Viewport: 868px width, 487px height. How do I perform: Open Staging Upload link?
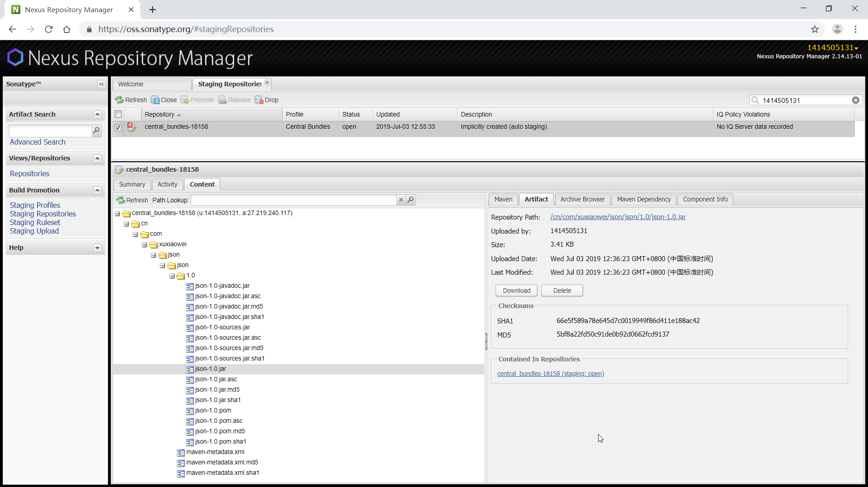34,231
